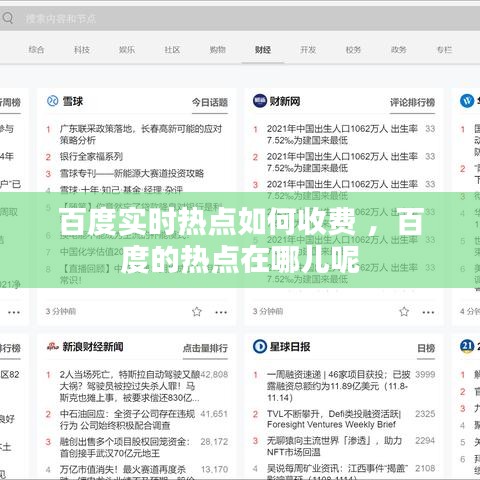The image size is (480, 480).
Task: Click the 2325 count in 星球日报
Action: pos(425,414)
